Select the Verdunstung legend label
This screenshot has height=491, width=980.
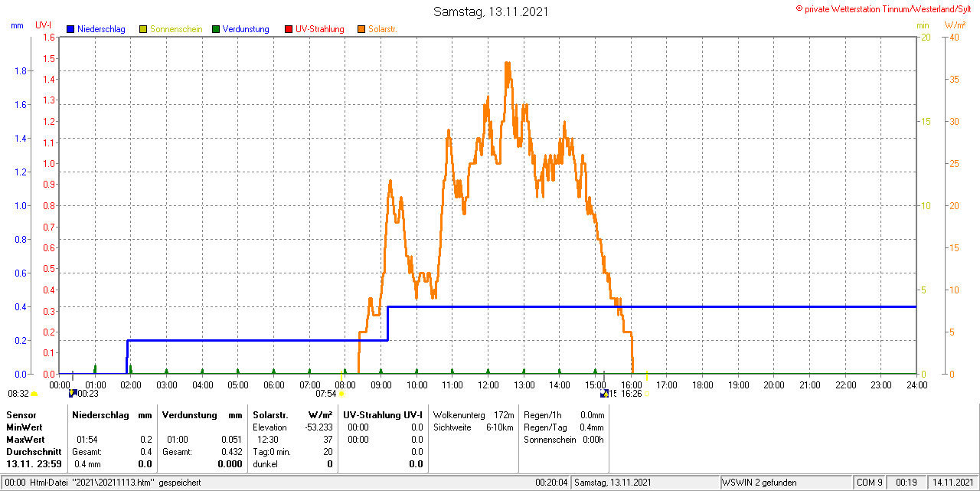point(246,29)
